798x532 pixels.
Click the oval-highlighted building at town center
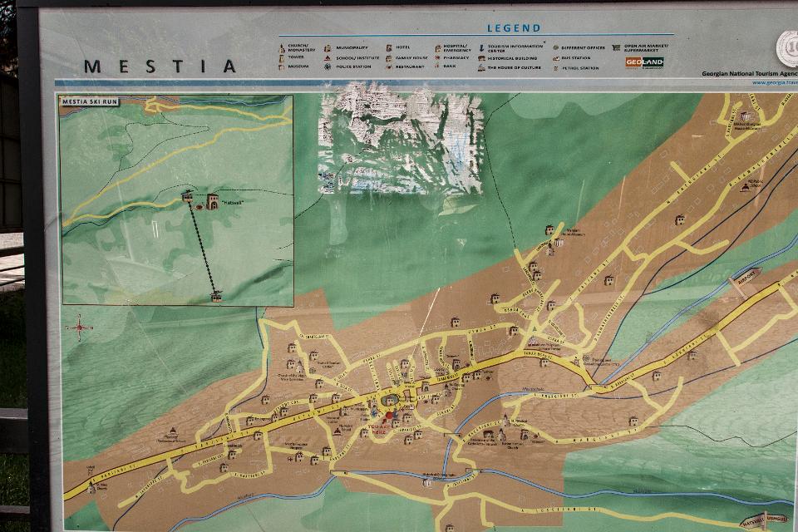[391, 400]
